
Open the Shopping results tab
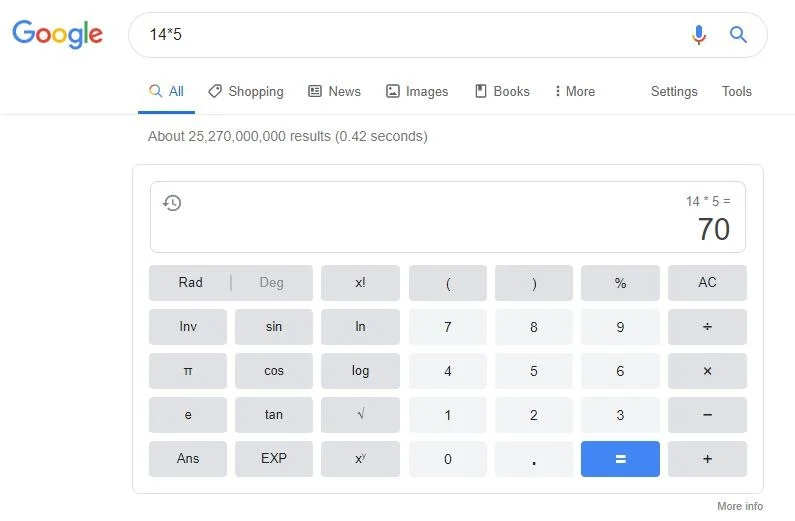(246, 91)
